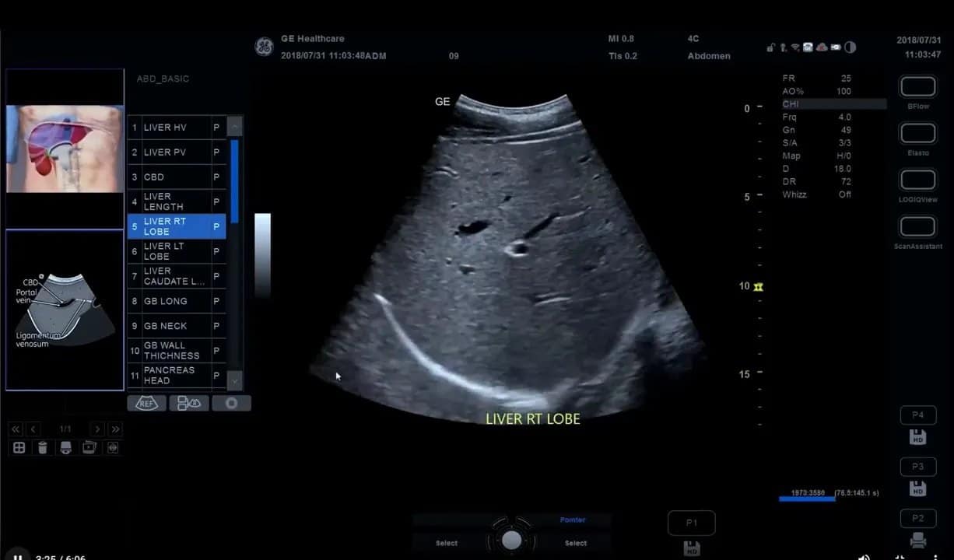Click the probe icon next to the trash
The image size is (954, 560).
(66, 447)
